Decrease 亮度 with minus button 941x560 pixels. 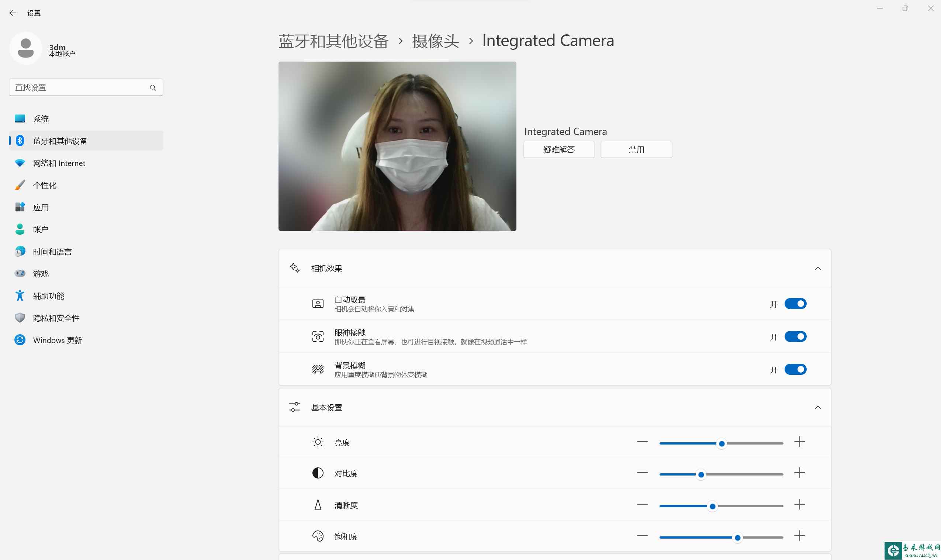click(x=642, y=442)
